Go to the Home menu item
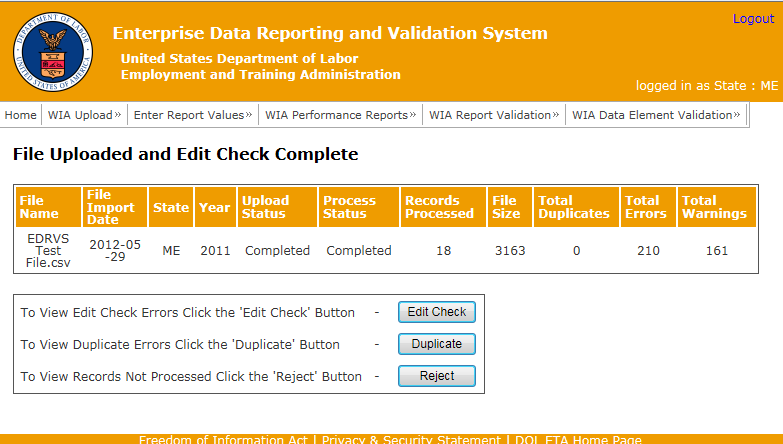 tap(21, 115)
